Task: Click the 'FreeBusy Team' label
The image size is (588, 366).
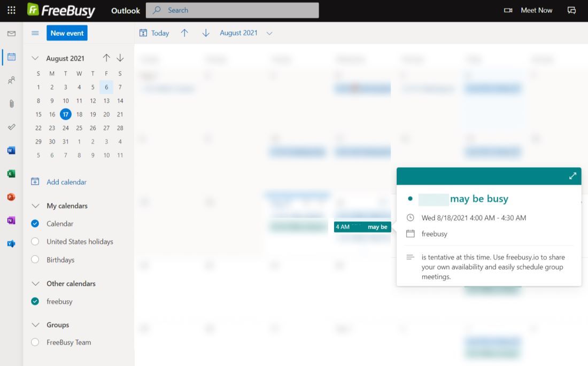Action: [68, 342]
